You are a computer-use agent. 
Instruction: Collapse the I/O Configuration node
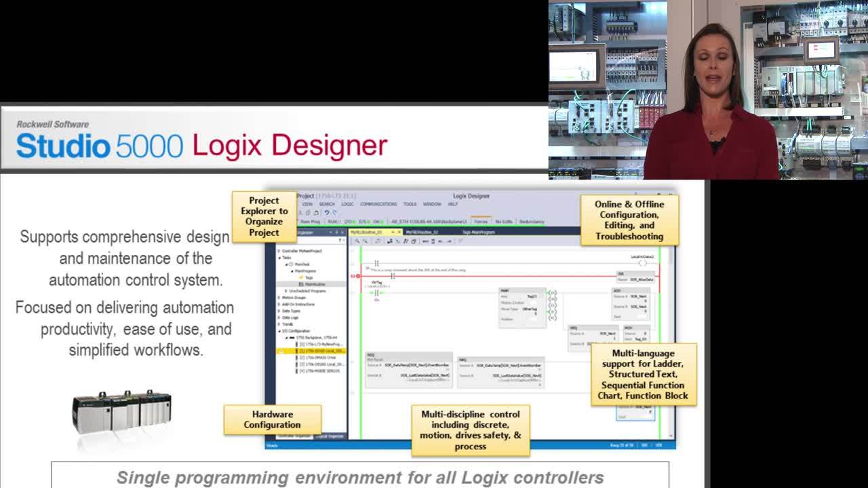click(x=279, y=331)
